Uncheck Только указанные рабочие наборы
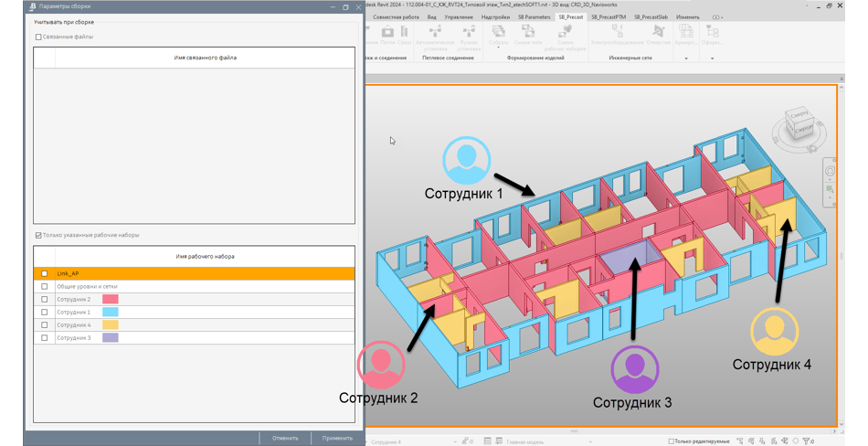The image size is (868, 446). [x=38, y=236]
